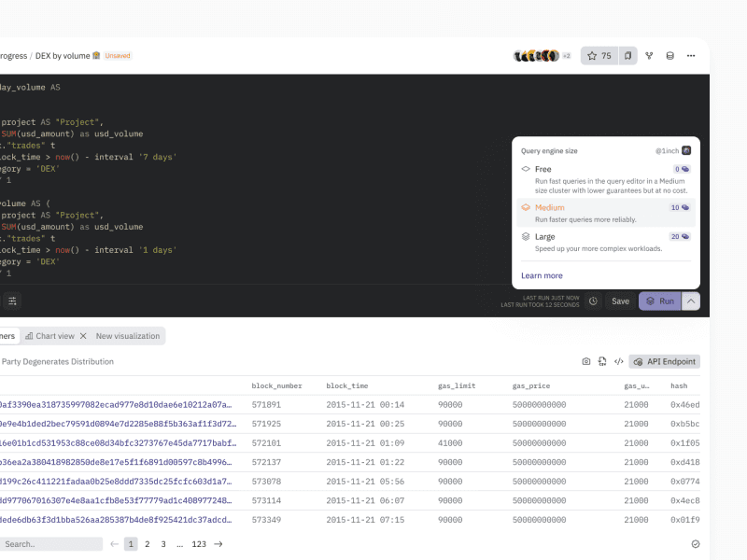This screenshot has height=560, width=747.
Task: Star the query with 75 stars
Action: [599, 56]
